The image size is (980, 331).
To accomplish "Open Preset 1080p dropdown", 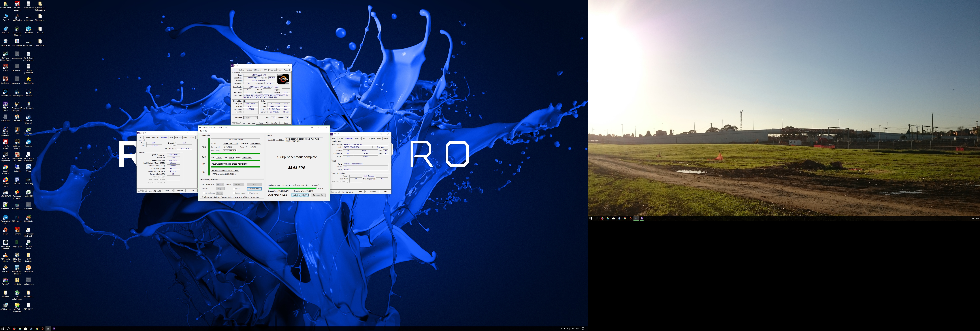I will pos(220,189).
